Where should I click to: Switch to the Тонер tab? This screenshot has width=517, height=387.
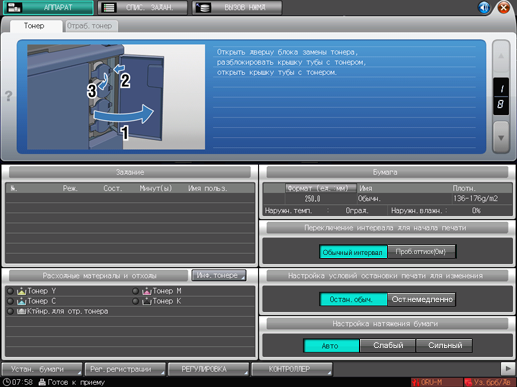[36, 26]
